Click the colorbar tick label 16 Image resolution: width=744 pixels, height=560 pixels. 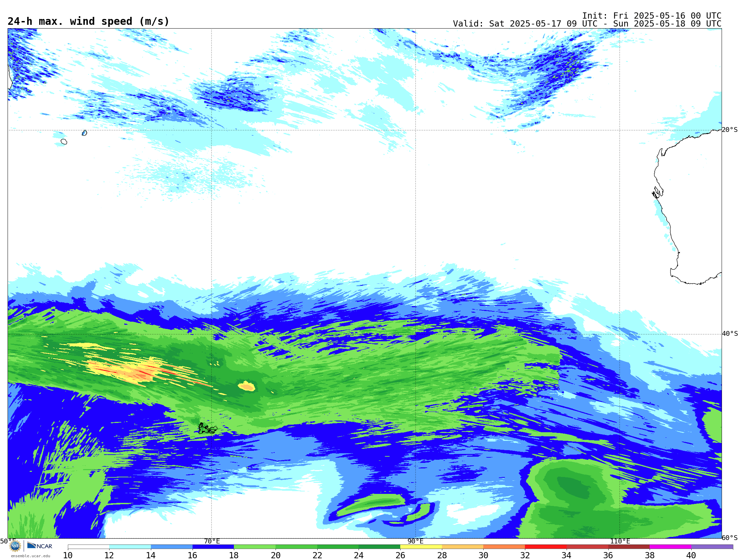[193, 555]
